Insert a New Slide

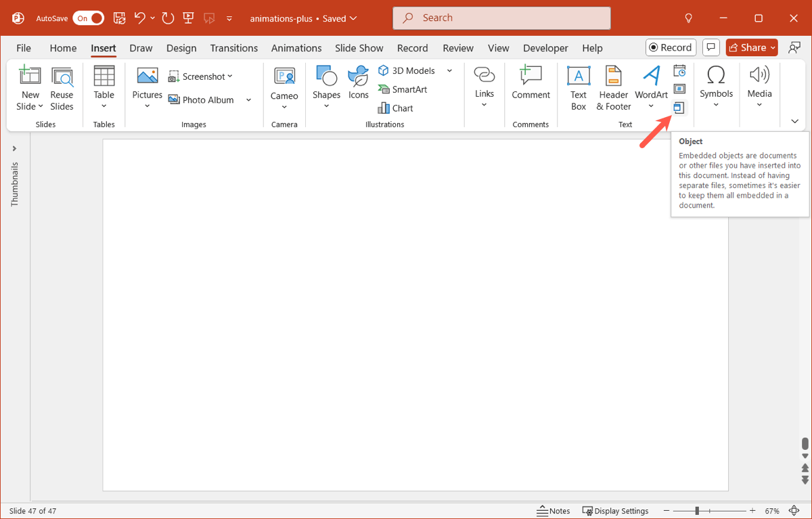[x=30, y=88]
